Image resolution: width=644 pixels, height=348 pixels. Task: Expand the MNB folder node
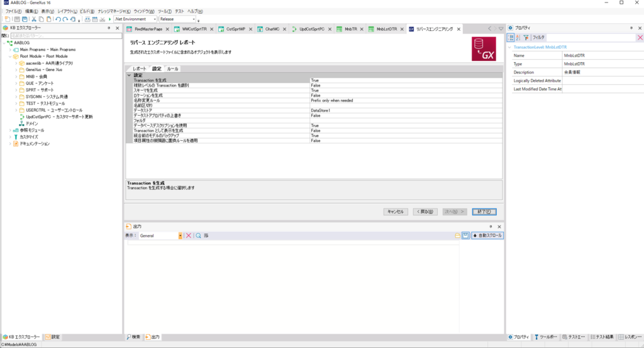point(16,77)
